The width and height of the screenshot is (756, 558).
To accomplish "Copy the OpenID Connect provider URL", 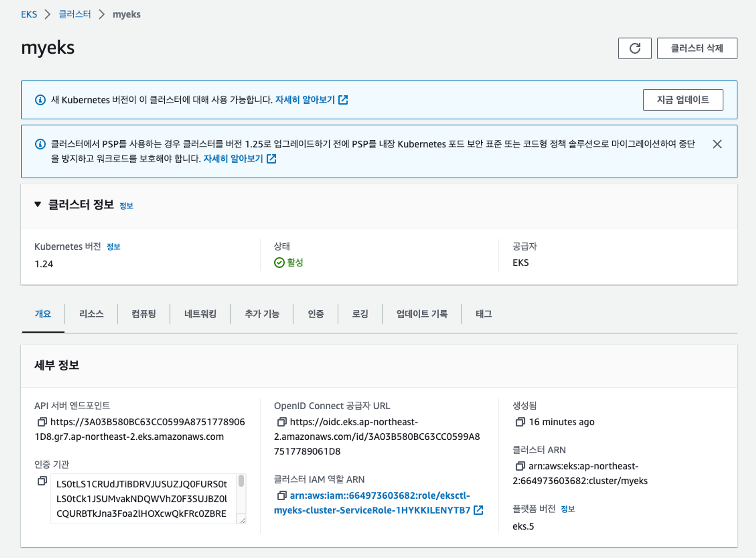I will 282,422.
